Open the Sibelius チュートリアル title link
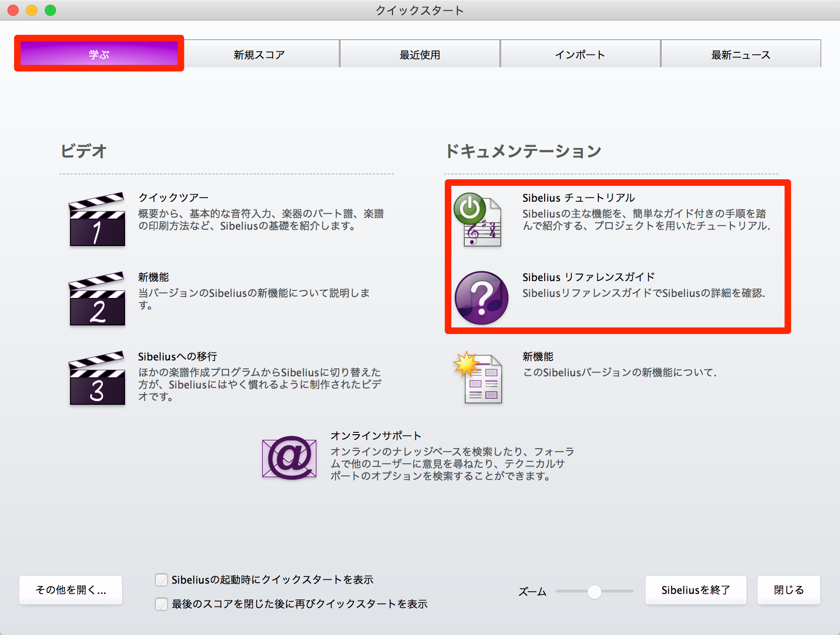840x635 pixels. (579, 198)
